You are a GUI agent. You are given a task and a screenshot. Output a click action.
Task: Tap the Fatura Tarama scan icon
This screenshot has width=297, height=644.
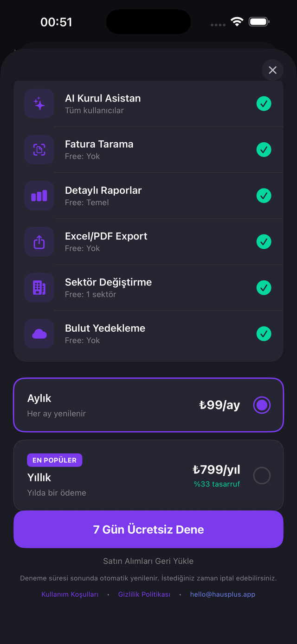pos(39,150)
